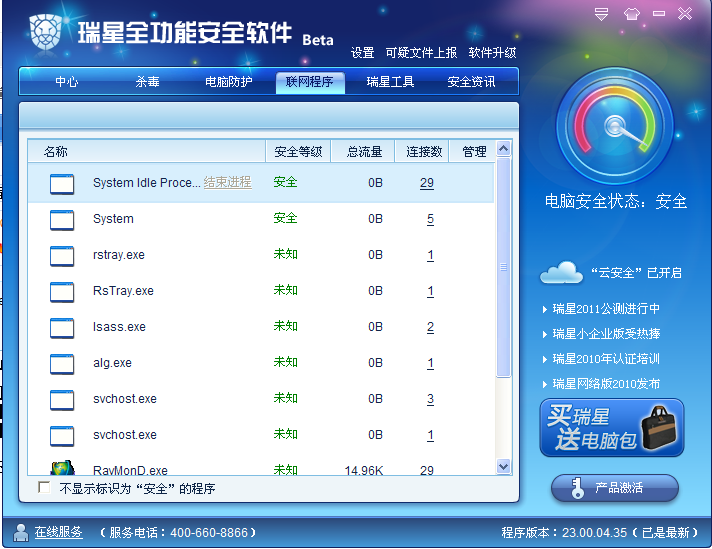The width and height of the screenshot is (712, 549).
Task: Click the process list scroll down arrow
Action: point(503,466)
